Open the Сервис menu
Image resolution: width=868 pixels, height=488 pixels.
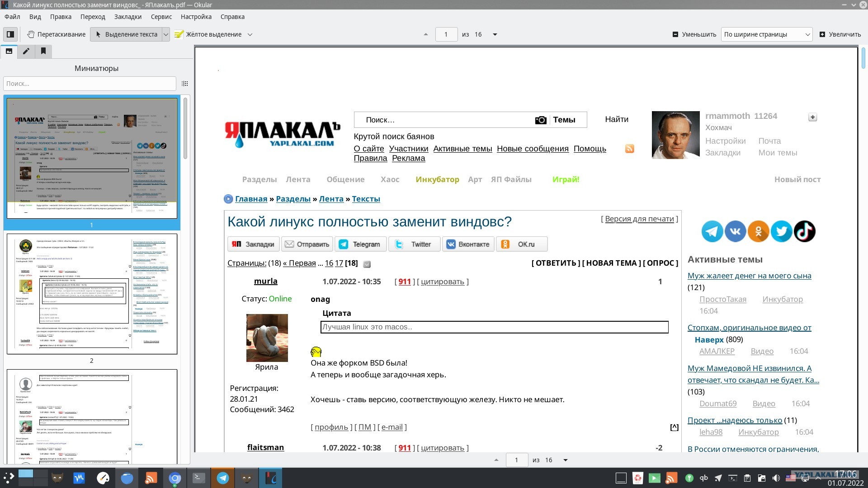click(x=161, y=17)
